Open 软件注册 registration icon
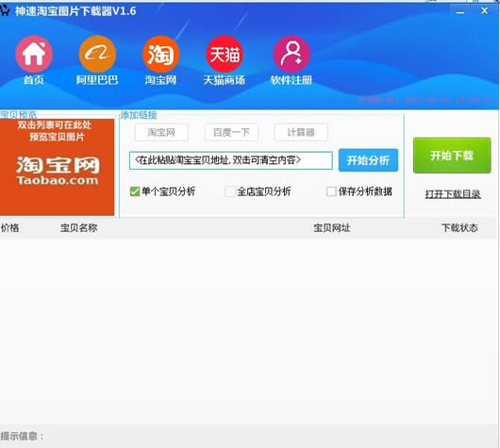This screenshot has height=448, width=500. [x=292, y=54]
